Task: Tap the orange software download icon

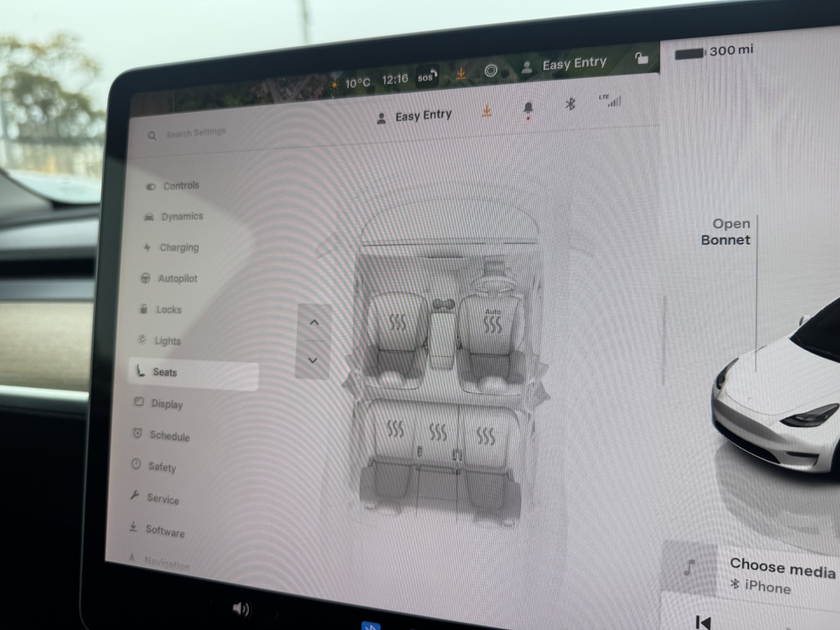Action: tap(486, 112)
